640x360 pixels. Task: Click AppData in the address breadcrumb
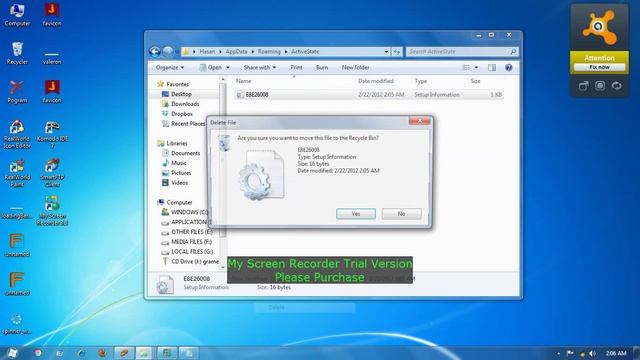click(236, 52)
